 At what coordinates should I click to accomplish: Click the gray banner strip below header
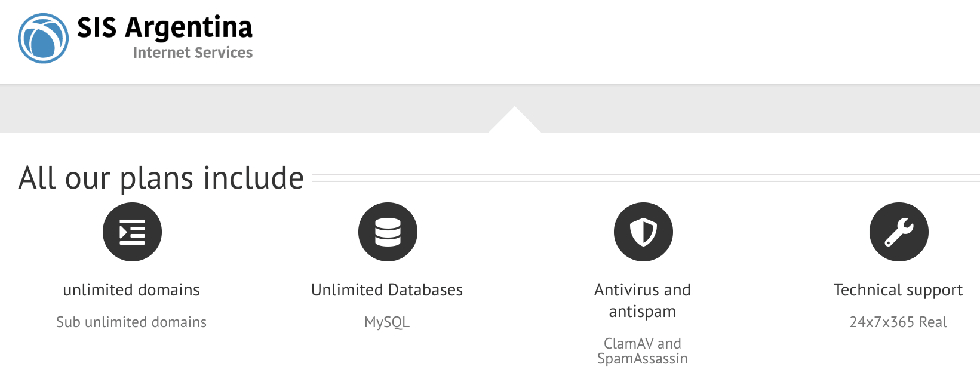point(239,109)
